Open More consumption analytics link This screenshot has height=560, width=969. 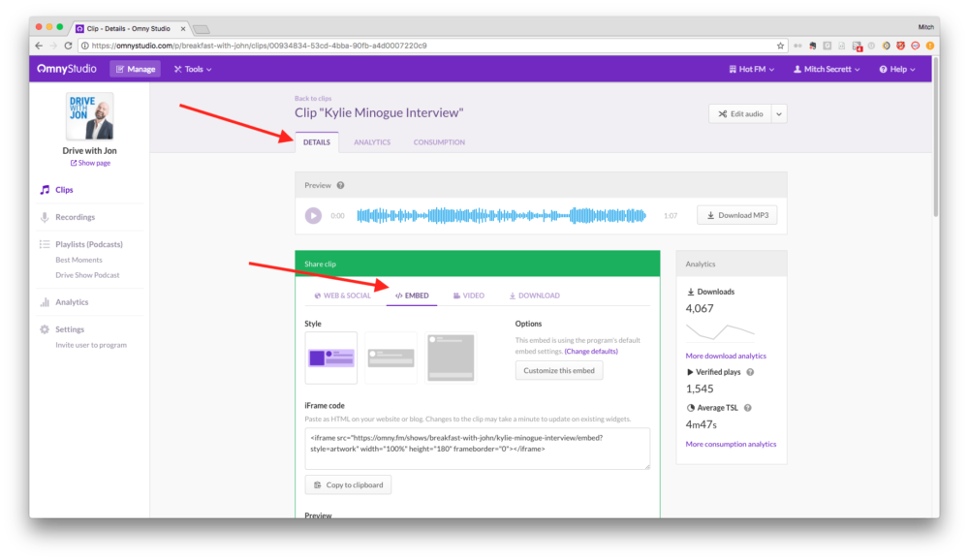click(x=731, y=444)
